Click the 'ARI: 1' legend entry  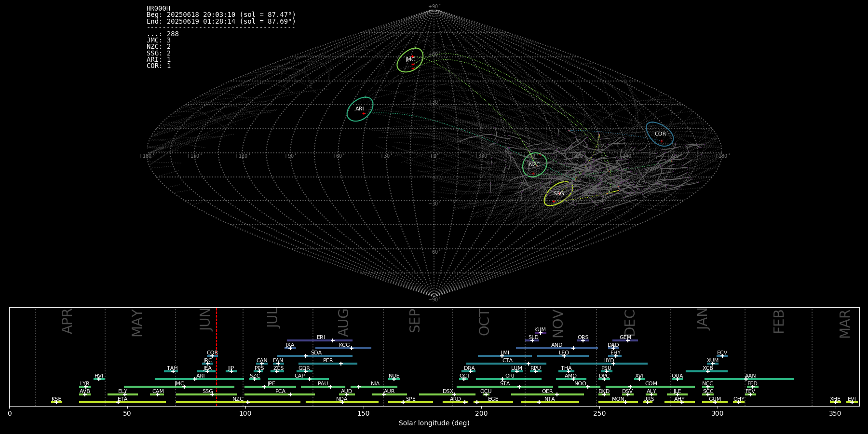tap(159, 59)
